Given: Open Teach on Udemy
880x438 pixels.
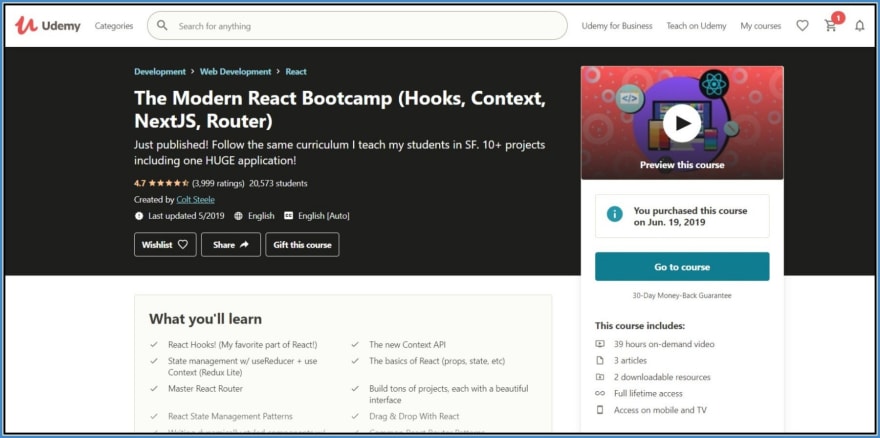Looking at the screenshot, I should 696,26.
